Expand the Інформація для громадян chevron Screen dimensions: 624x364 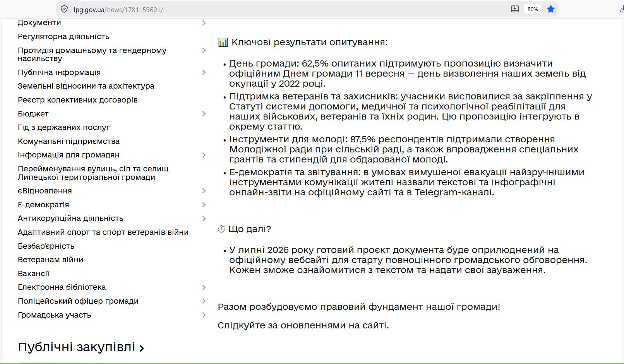click(x=204, y=155)
